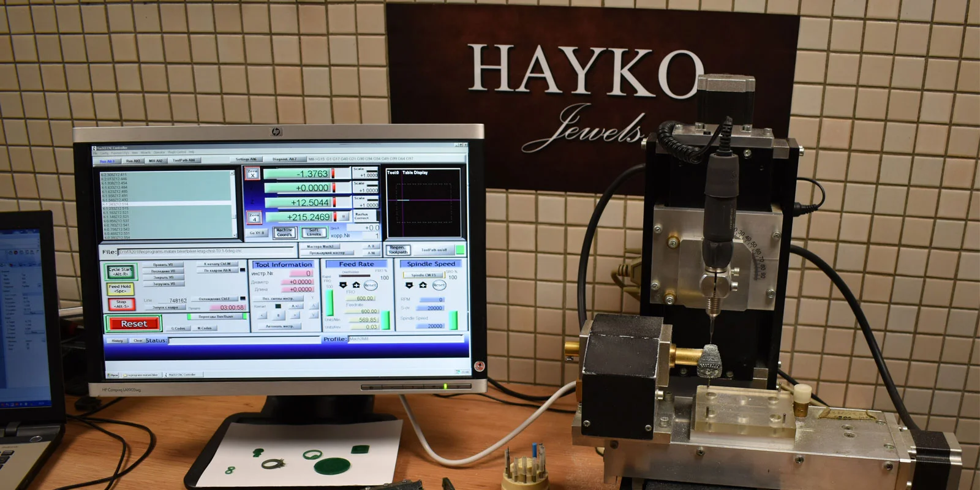Image resolution: width=980 pixels, height=490 pixels.
Task: Click the green feed rate override bar
Action: (330, 303)
